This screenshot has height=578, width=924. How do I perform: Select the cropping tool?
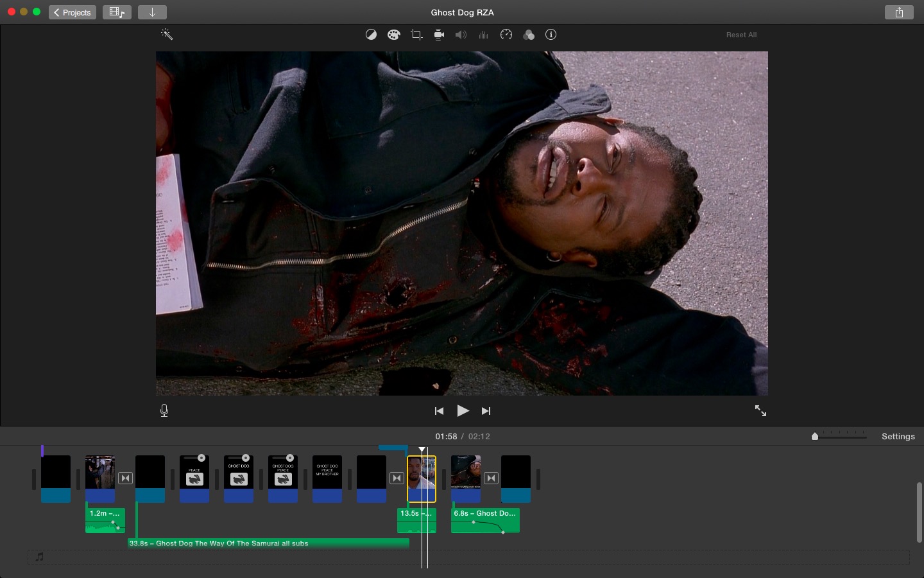click(416, 35)
